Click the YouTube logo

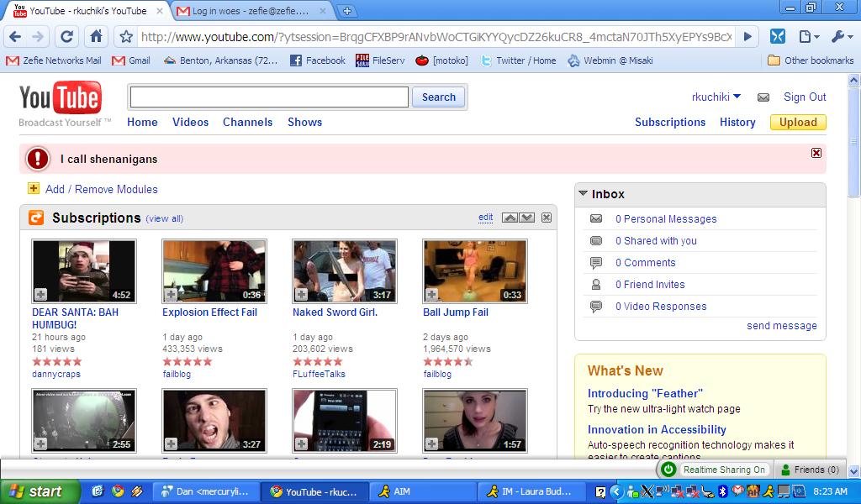click(x=61, y=99)
